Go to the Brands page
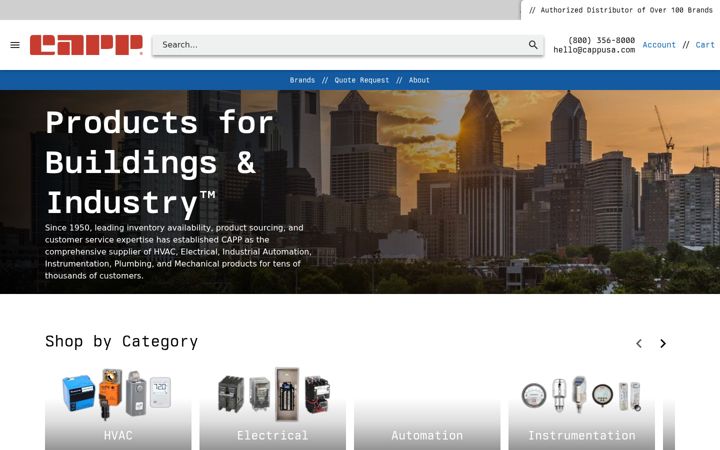 302,80
